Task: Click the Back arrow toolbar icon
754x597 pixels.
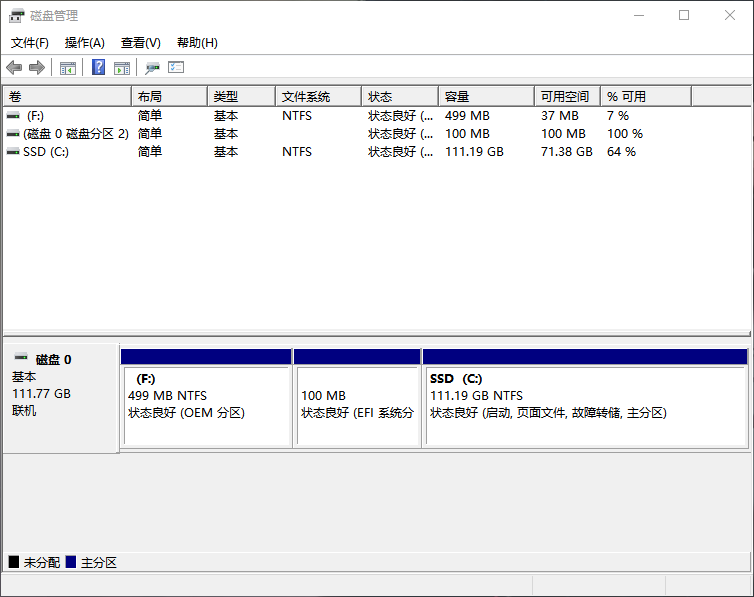Action: tap(14, 67)
